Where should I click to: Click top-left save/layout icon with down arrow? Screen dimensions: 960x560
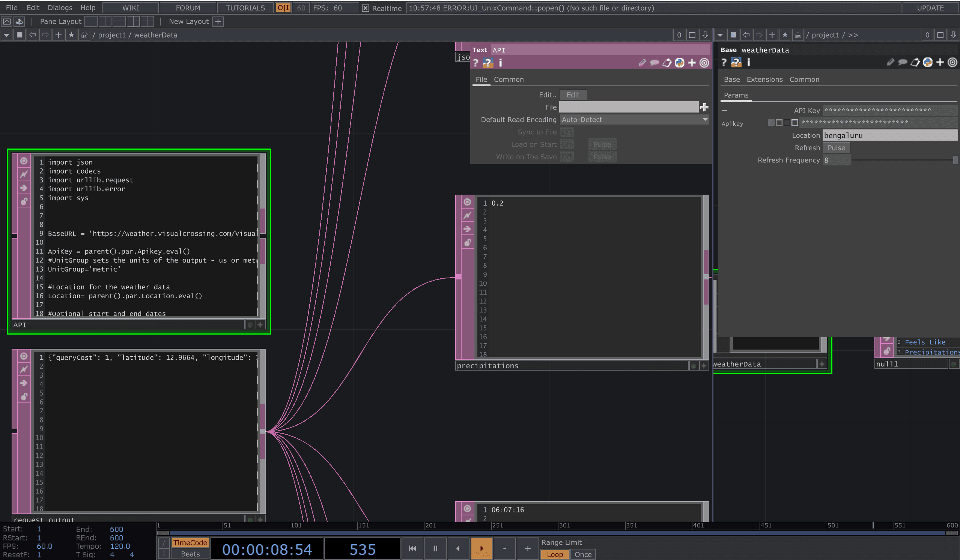pos(20,22)
